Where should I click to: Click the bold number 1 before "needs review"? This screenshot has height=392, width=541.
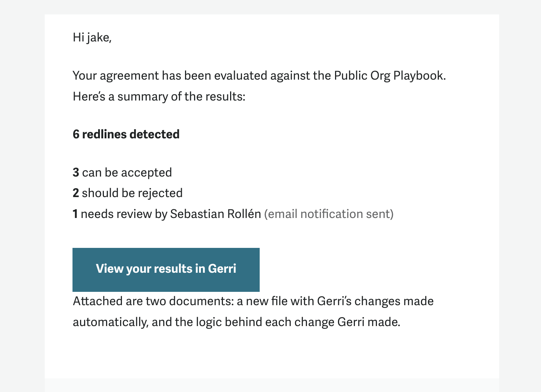tap(75, 214)
